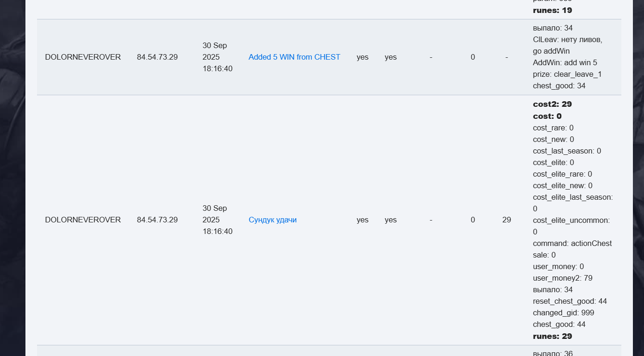This screenshot has width=644, height=356.
Task: Click the timestamp in Сундук удачи row
Action: pyautogui.click(x=217, y=220)
